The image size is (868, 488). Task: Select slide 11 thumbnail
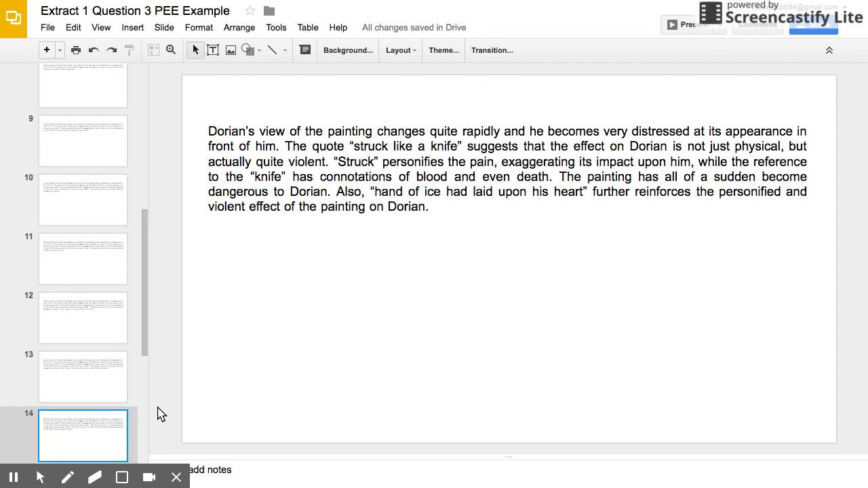pos(83,259)
